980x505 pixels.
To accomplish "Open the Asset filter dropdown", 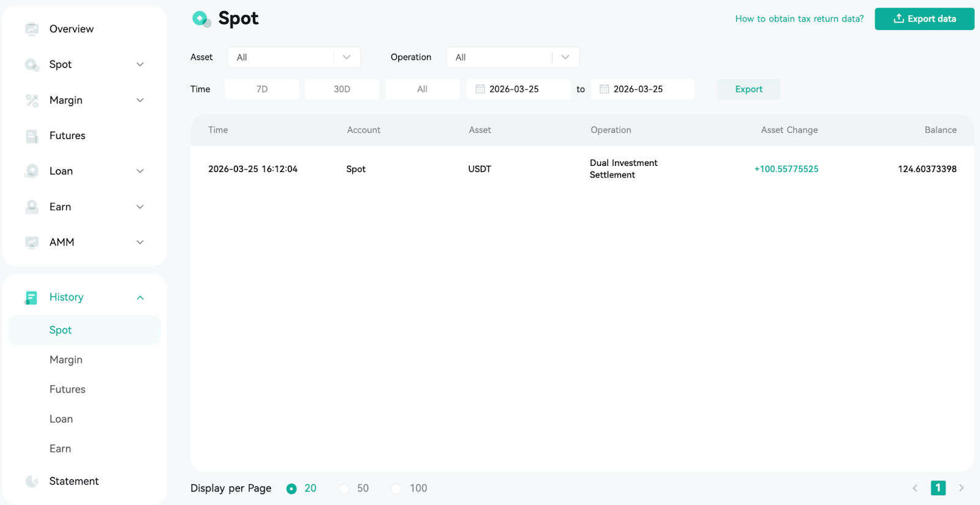I will click(x=294, y=58).
